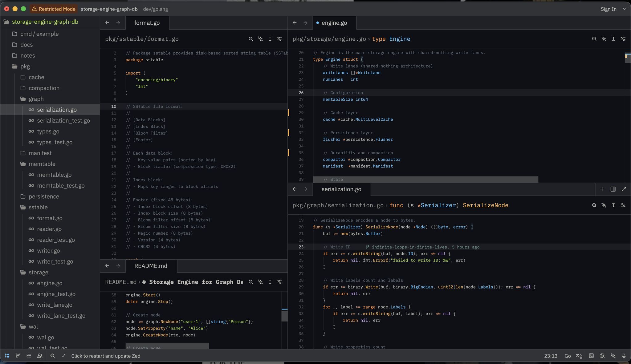Click inline assist sparkle in format.go toolbar
Viewport: 631px width, 364px height.
tap(260, 39)
